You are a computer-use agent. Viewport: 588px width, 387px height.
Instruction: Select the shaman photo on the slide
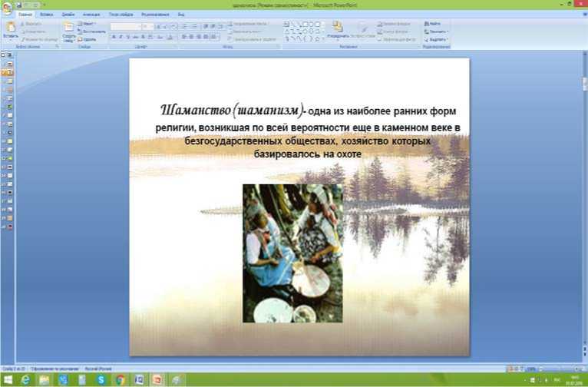tap(292, 253)
